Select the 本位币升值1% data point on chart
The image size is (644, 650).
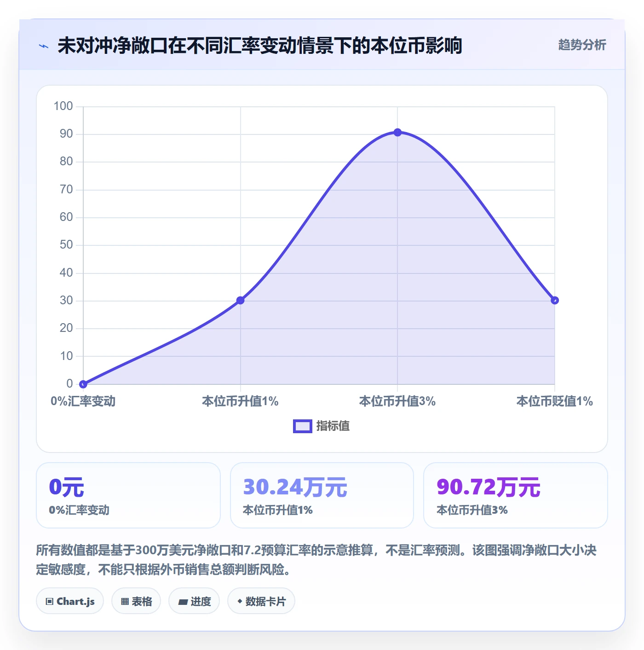pyautogui.click(x=240, y=301)
